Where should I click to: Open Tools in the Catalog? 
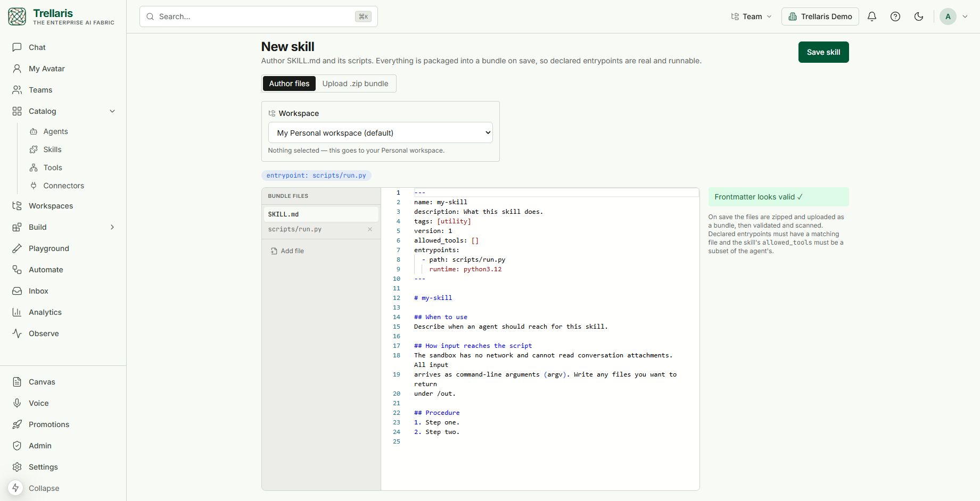pos(53,168)
